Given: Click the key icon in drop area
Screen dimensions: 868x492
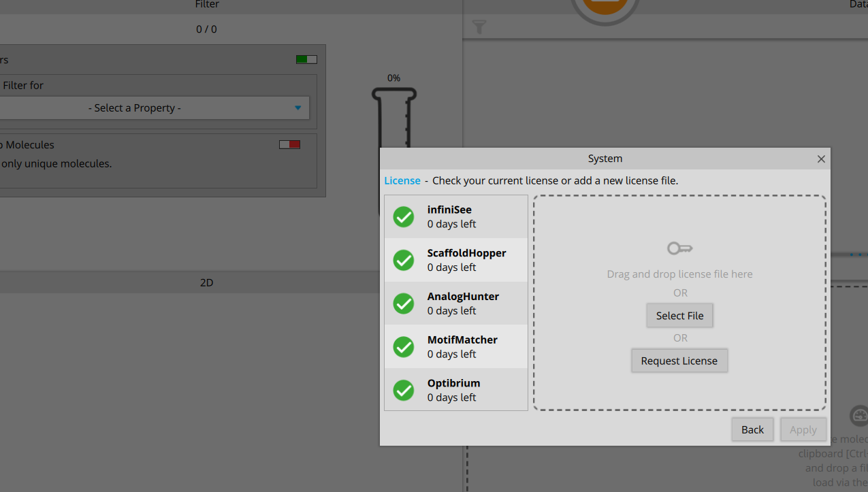Looking at the screenshot, I should coord(679,248).
